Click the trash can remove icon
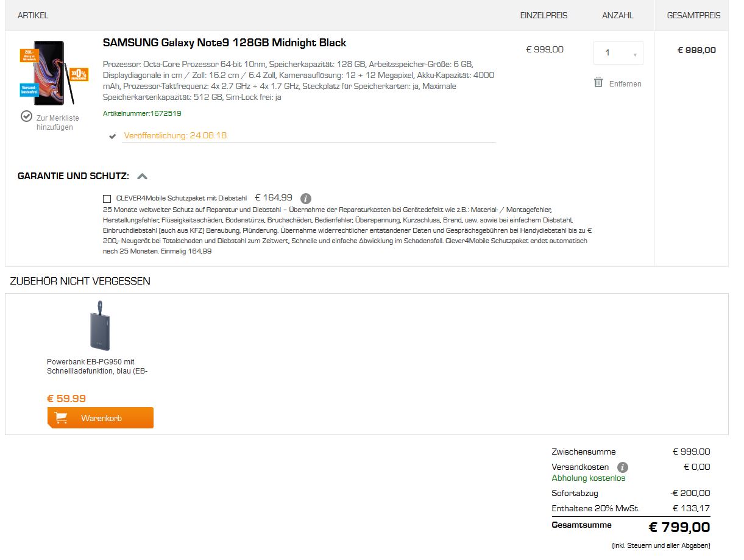The image size is (744, 560). point(598,82)
